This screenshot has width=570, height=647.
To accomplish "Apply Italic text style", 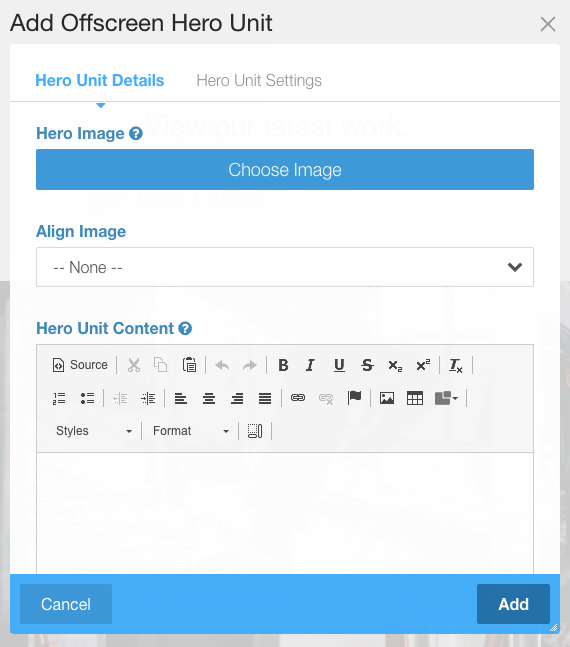I will click(310, 365).
